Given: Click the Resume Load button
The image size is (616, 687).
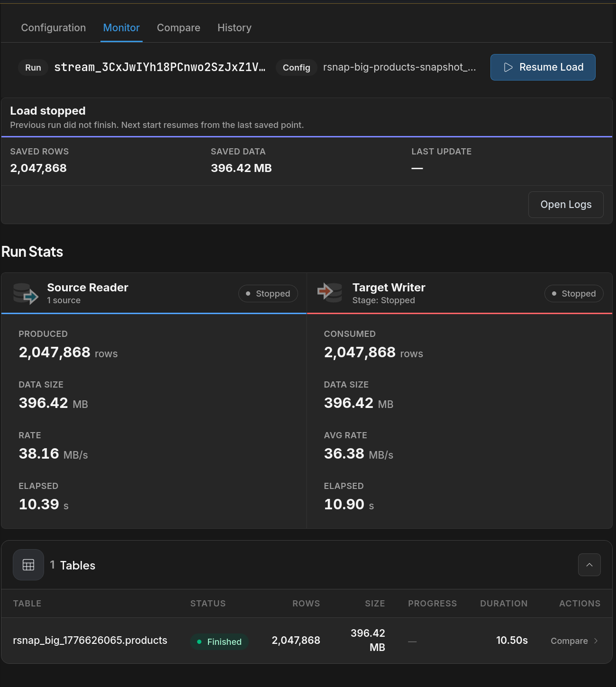Looking at the screenshot, I should (543, 67).
